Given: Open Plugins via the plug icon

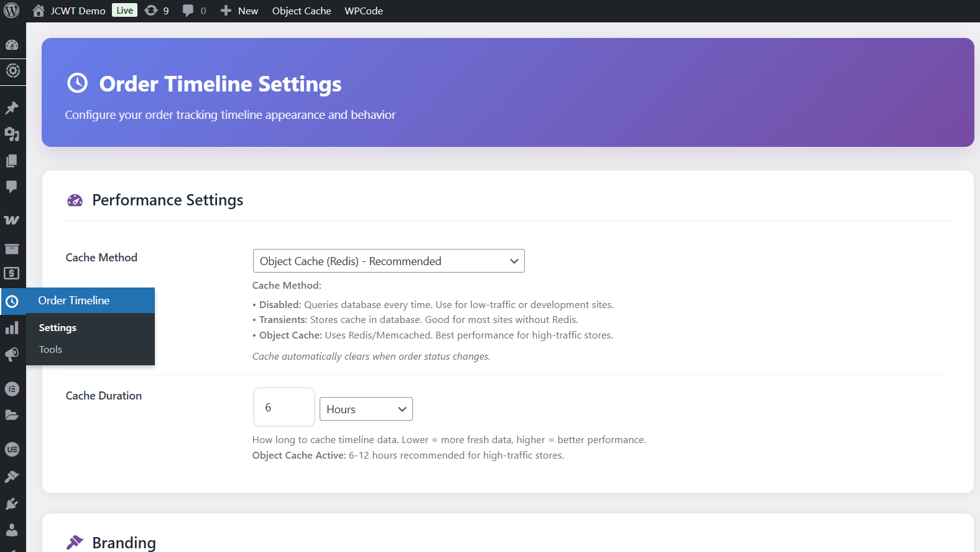Looking at the screenshot, I should pos(12,503).
